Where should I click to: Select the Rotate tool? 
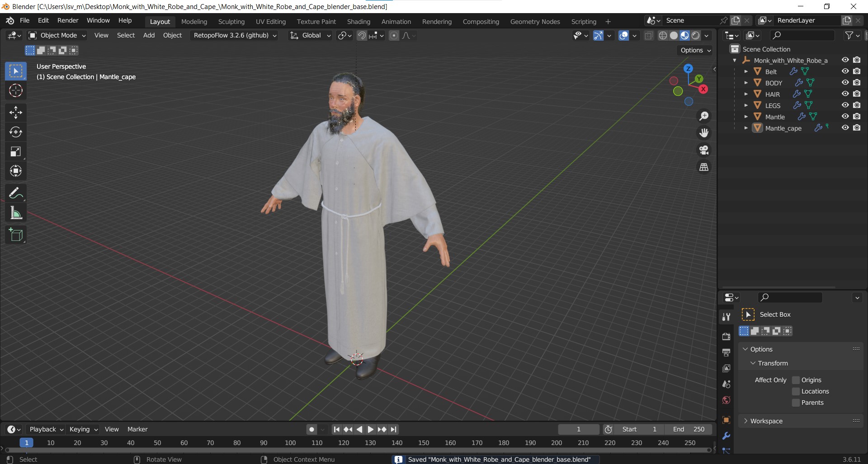(16, 132)
